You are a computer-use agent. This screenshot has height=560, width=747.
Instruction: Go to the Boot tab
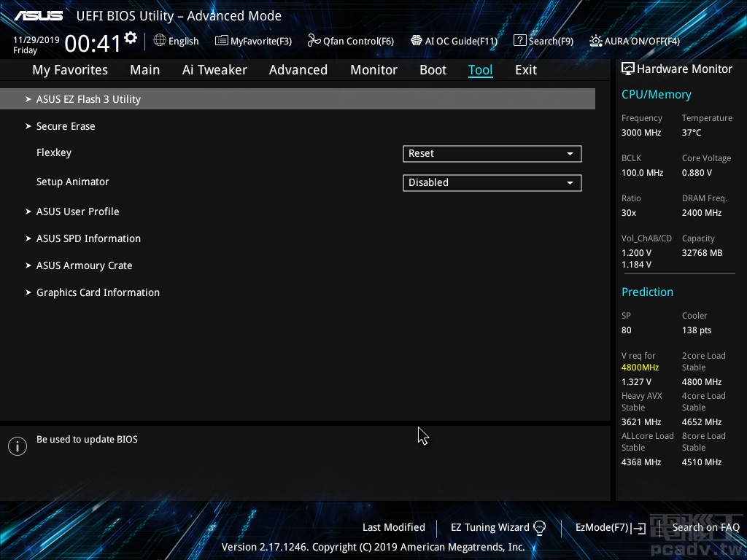tap(433, 70)
